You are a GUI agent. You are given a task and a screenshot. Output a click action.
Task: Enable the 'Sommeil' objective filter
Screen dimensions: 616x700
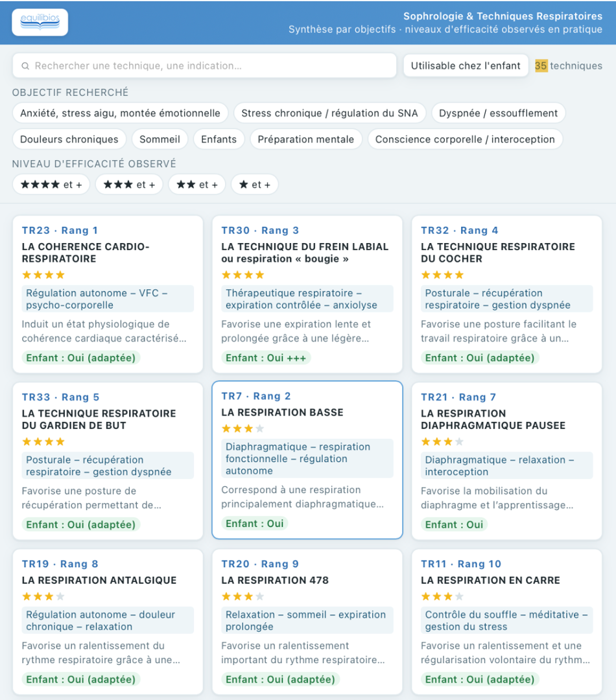click(x=160, y=139)
